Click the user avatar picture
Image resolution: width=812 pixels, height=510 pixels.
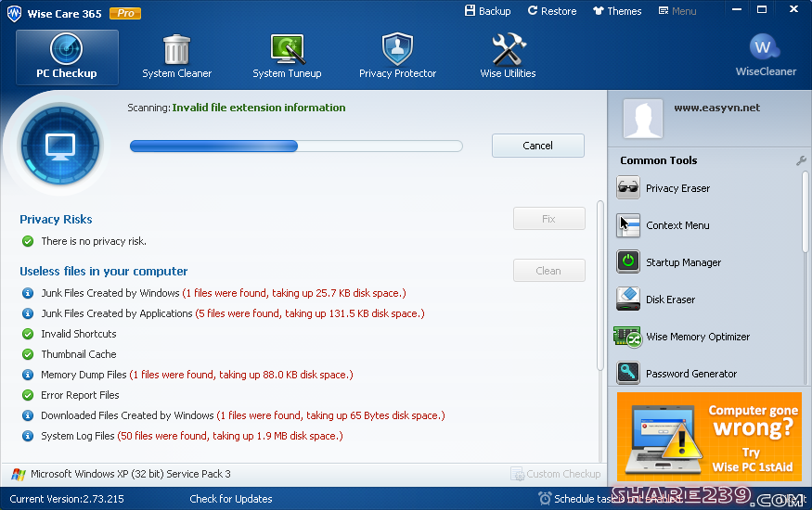[x=643, y=119]
